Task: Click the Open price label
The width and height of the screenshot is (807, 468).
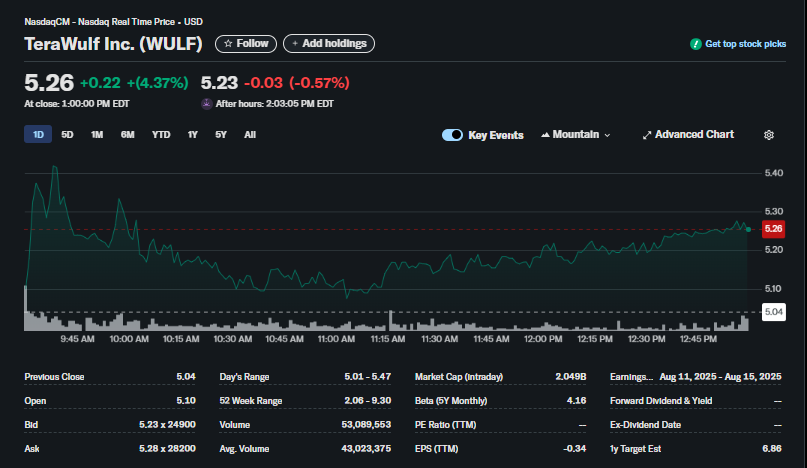Action: pyautogui.click(x=35, y=401)
